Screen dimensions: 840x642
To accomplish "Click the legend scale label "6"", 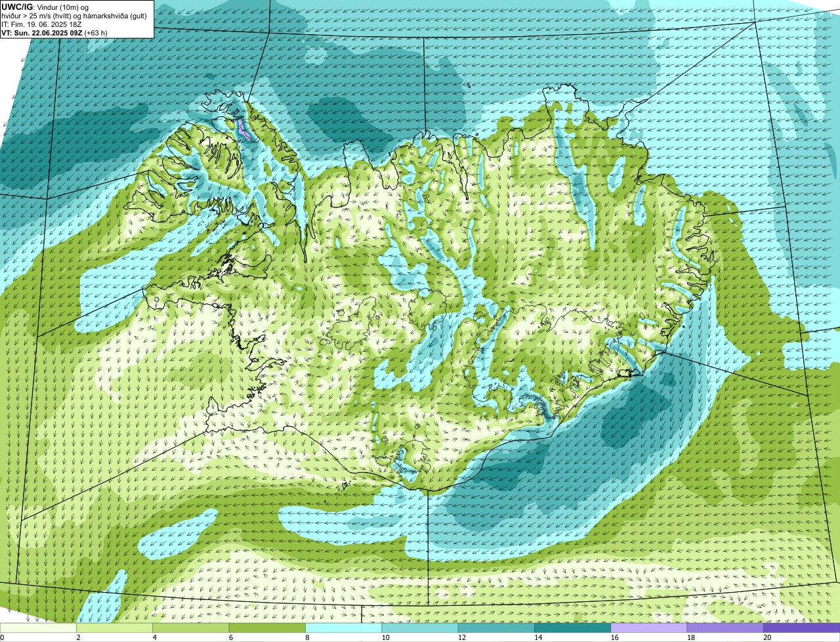I will (231, 637).
